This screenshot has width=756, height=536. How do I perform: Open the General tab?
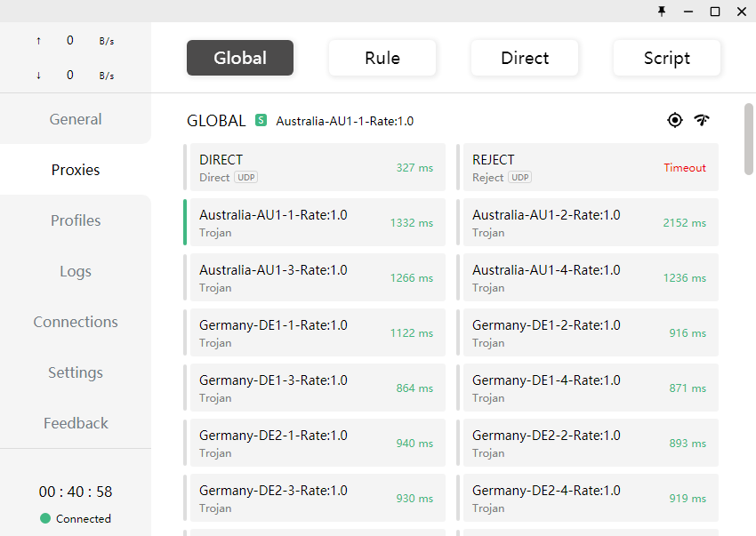click(76, 119)
